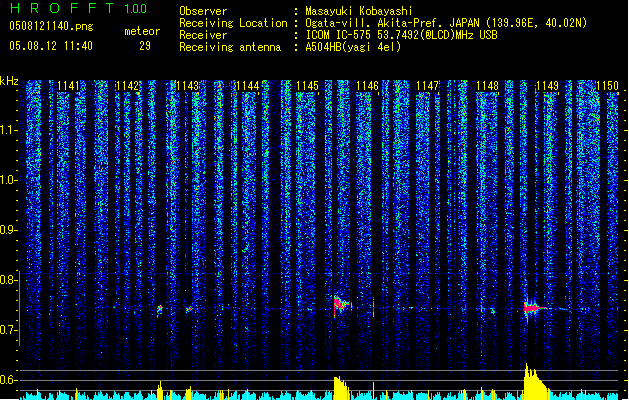The image size is (629, 400).
Task: Click the Receiver label
Action: (203, 35)
